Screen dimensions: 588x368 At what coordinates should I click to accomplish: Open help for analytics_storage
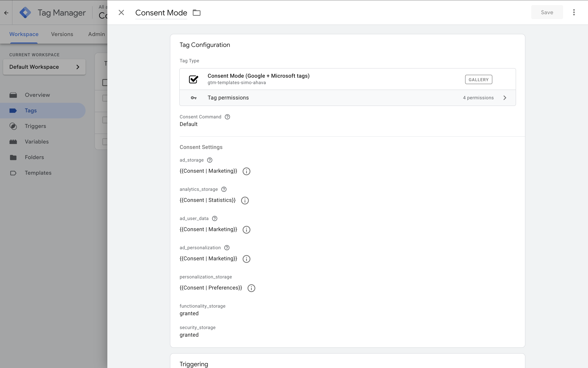[x=224, y=189]
